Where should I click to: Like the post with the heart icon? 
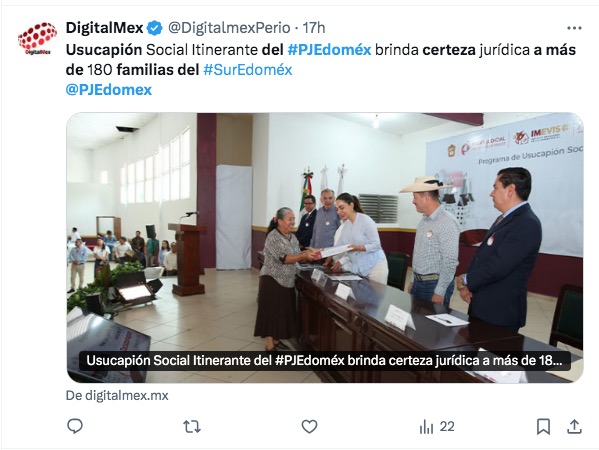pos(309,427)
